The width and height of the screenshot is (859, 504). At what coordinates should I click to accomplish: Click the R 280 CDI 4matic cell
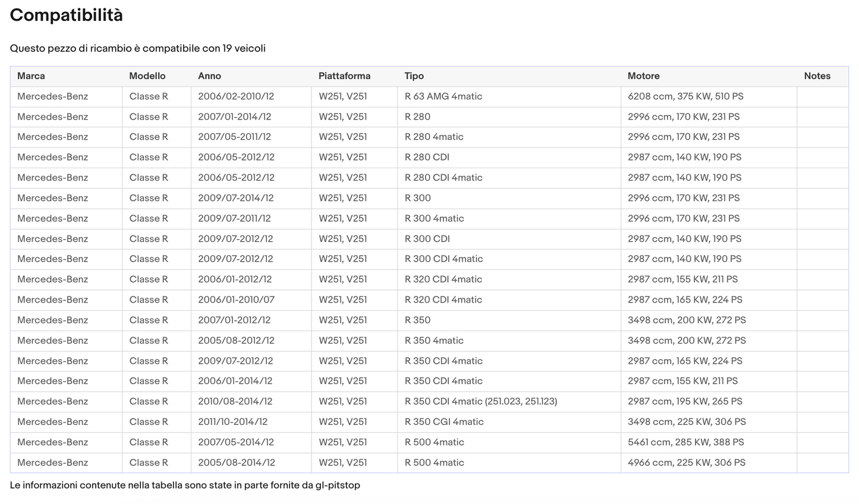point(443,178)
